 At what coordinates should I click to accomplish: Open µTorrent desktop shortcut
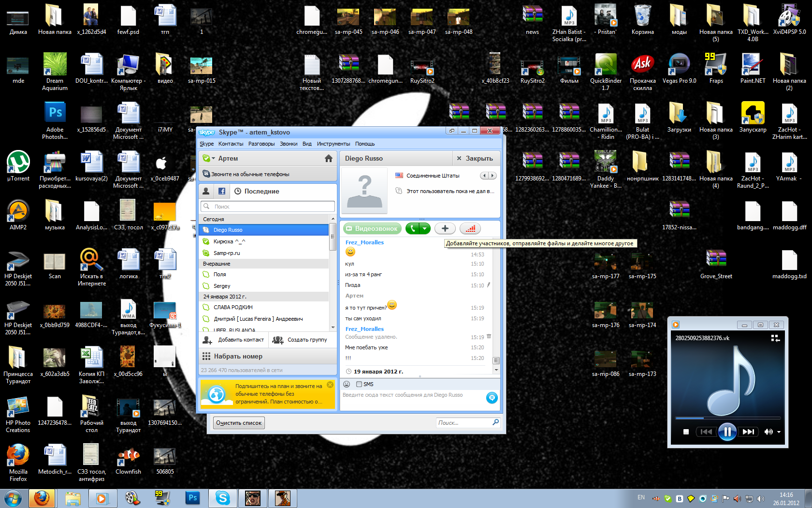[x=18, y=166]
